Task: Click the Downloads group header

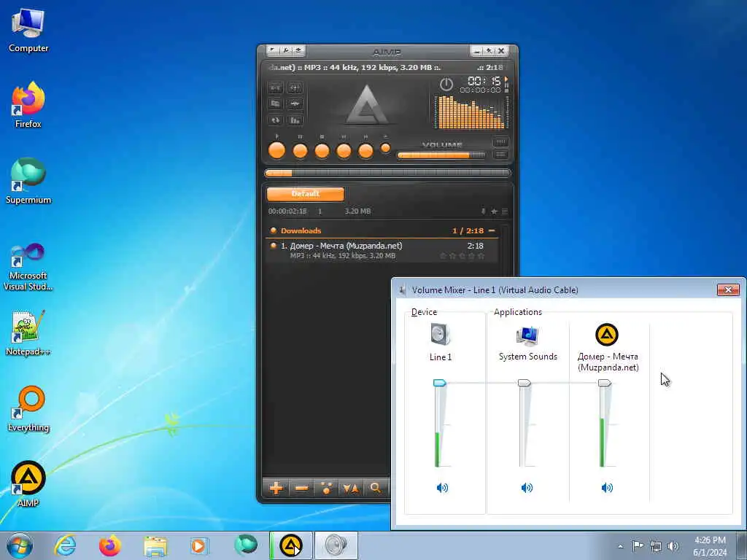Action: tap(384, 230)
